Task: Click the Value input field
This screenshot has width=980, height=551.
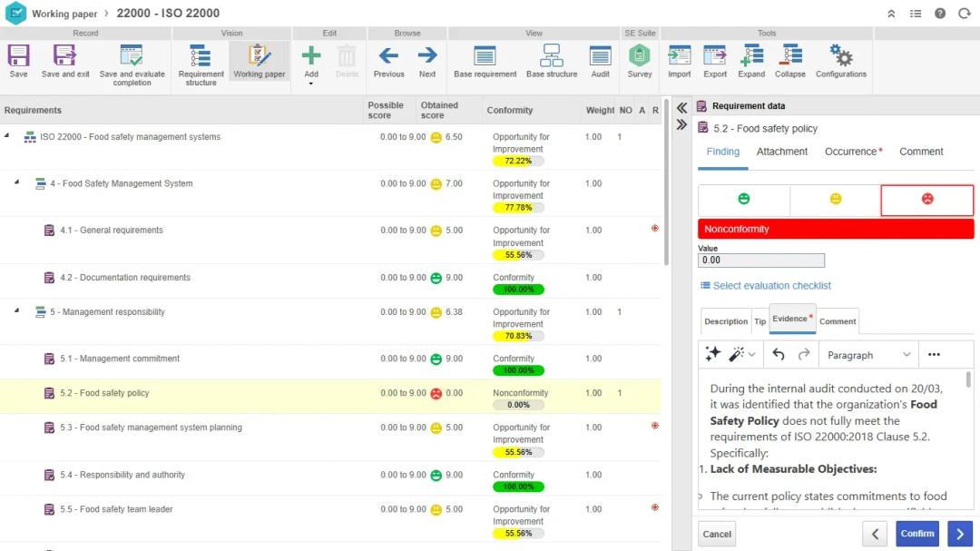Action: click(x=761, y=261)
